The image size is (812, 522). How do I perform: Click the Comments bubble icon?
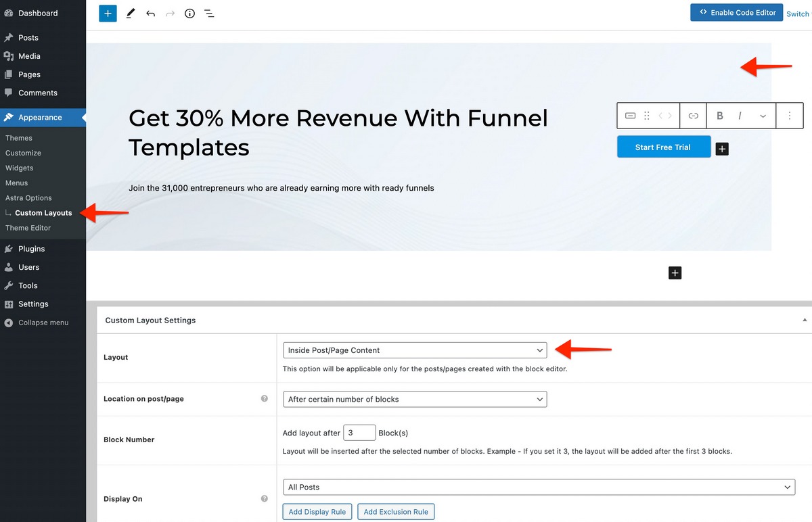pos(8,93)
